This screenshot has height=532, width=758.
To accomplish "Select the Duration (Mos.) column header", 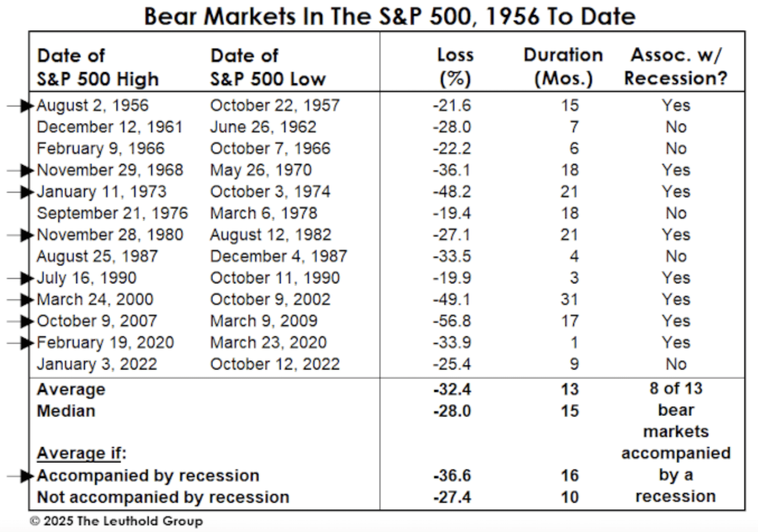I will [563, 67].
